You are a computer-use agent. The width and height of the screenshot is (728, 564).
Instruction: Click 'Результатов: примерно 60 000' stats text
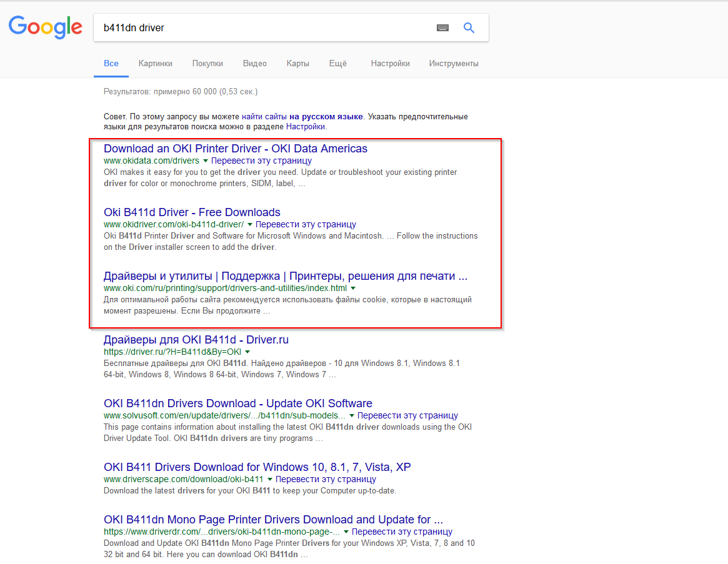click(181, 91)
